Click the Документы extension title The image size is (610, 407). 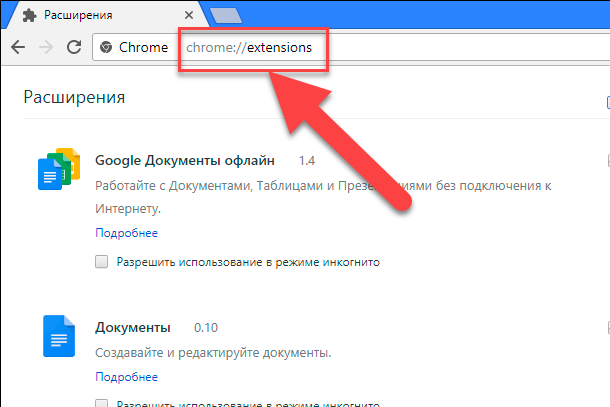133,328
